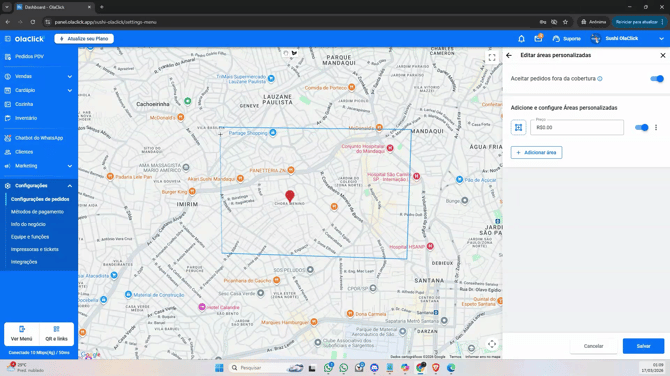
Task: Expand the Vendas sidebar section
Action: 38,76
